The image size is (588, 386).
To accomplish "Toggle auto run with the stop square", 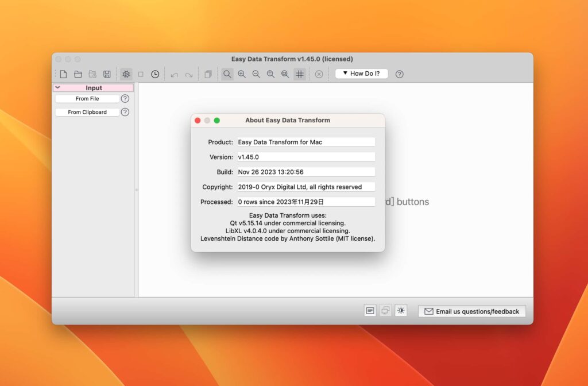I will click(140, 74).
